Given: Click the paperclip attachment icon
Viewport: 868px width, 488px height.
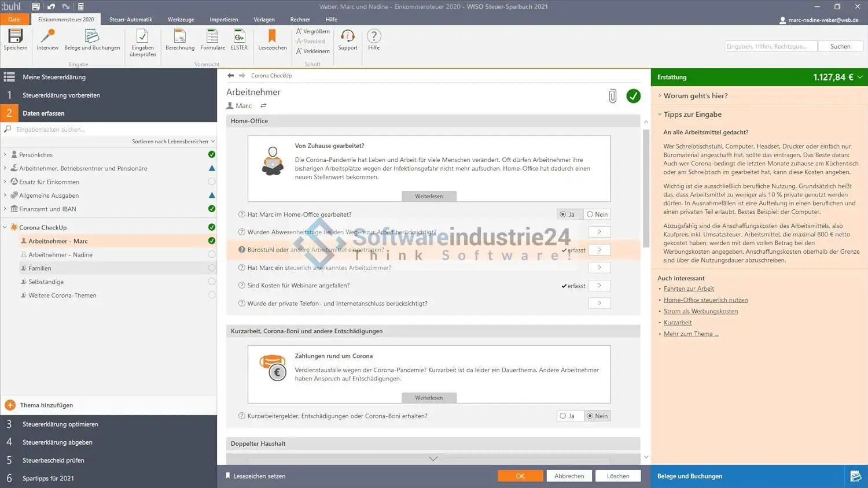Looking at the screenshot, I should [612, 96].
